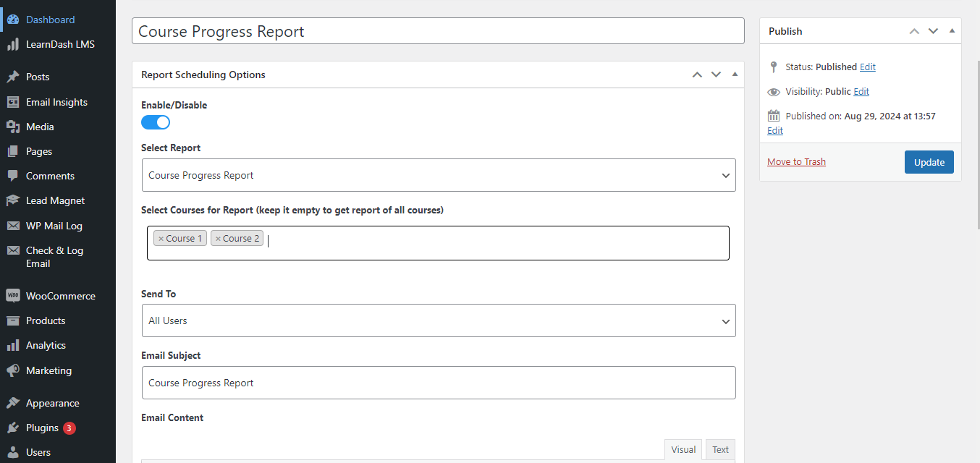Expand the Send To dropdown
This screenshot has height=463, width=980.
point(439,320)
